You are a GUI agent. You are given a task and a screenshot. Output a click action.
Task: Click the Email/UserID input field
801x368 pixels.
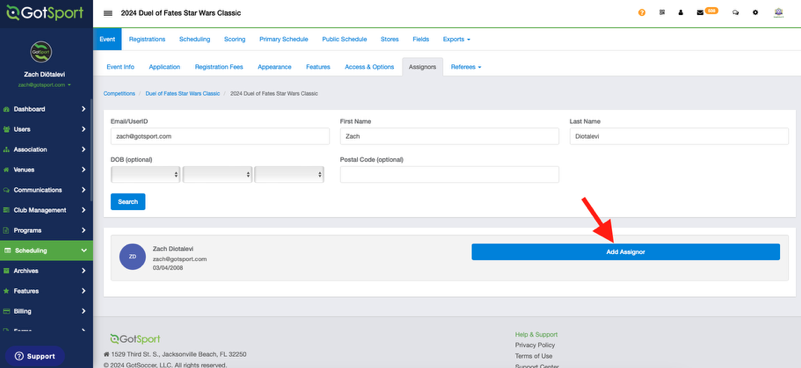(220, 136)
